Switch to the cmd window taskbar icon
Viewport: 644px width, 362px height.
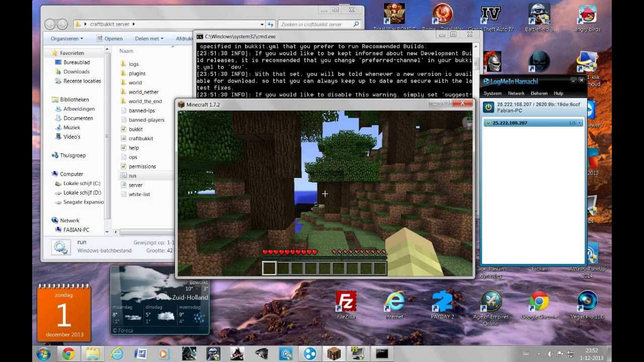pos(382,353)
